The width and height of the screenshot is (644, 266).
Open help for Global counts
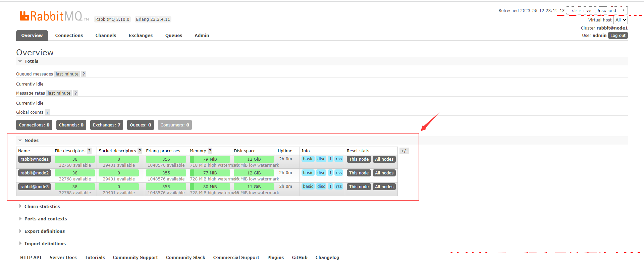[47, 112]
